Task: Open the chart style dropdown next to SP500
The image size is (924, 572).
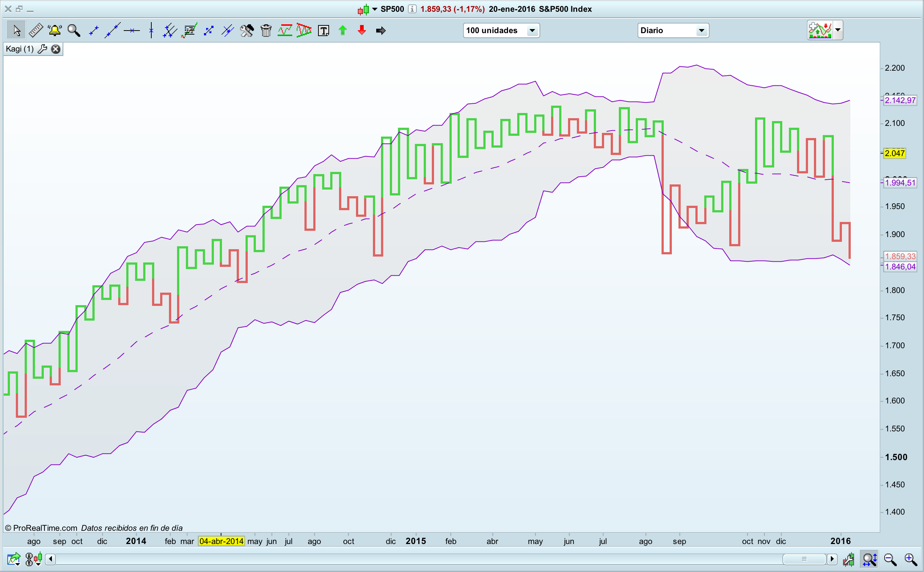Action: [x=375, y=9]
